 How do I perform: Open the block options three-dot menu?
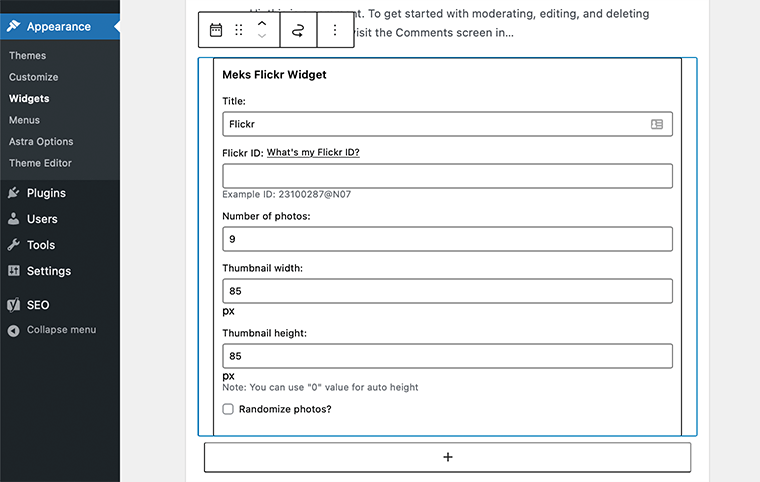point(335,31)
